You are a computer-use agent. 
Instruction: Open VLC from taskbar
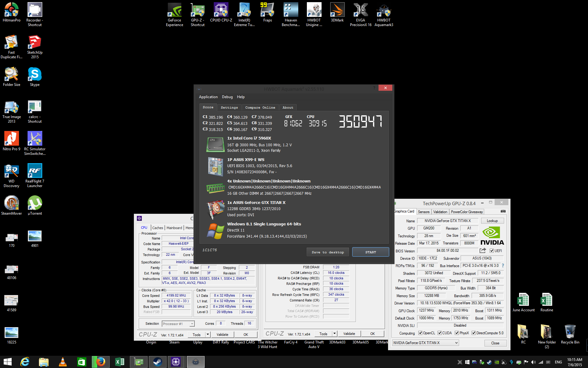62,362
